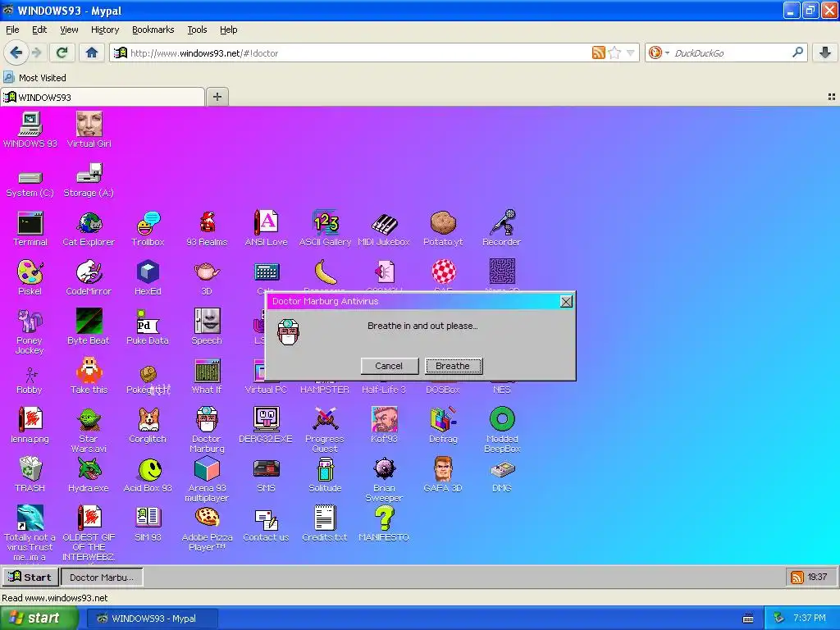The image size is (840, 630).
Task: Open the Bookmarks menu
Action: pos(153,30)
